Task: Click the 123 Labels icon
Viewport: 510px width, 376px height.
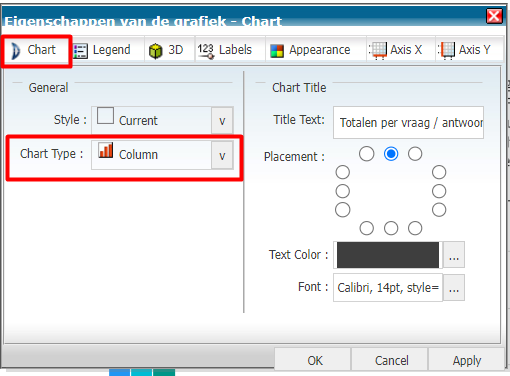Action: [x=205, y=51]
